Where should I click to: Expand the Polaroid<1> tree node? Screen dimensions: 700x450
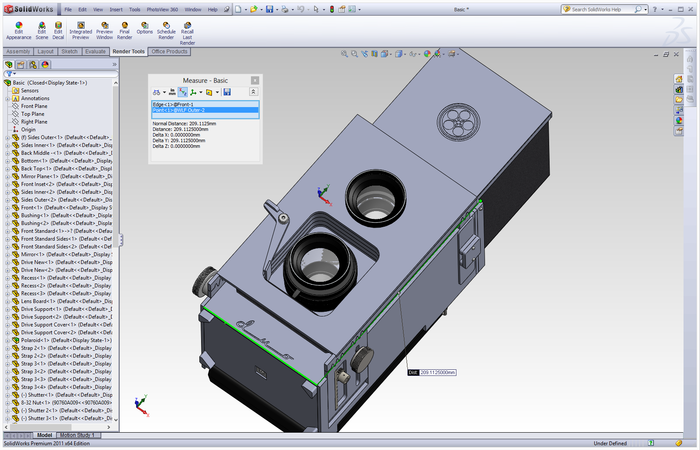point(8,340)
